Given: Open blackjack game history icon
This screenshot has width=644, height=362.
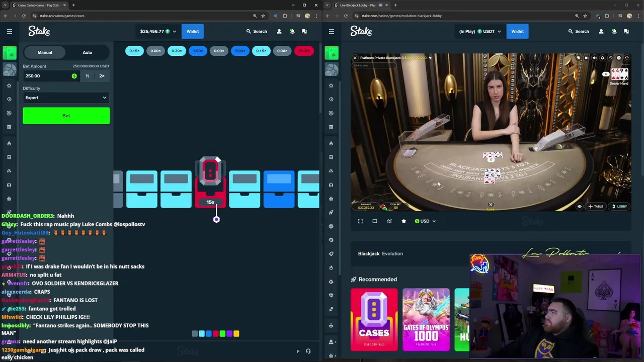Looking at the screenshot, I should click(611, 58).
